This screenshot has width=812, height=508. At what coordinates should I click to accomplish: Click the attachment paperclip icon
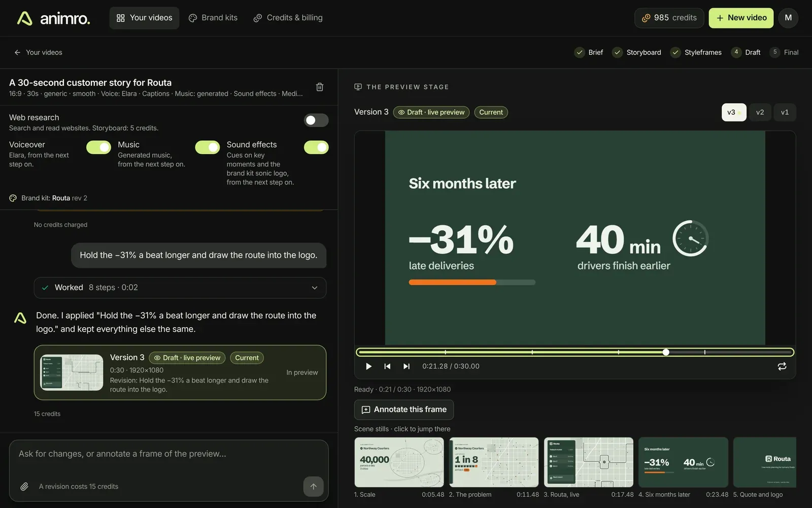(24, 487)
